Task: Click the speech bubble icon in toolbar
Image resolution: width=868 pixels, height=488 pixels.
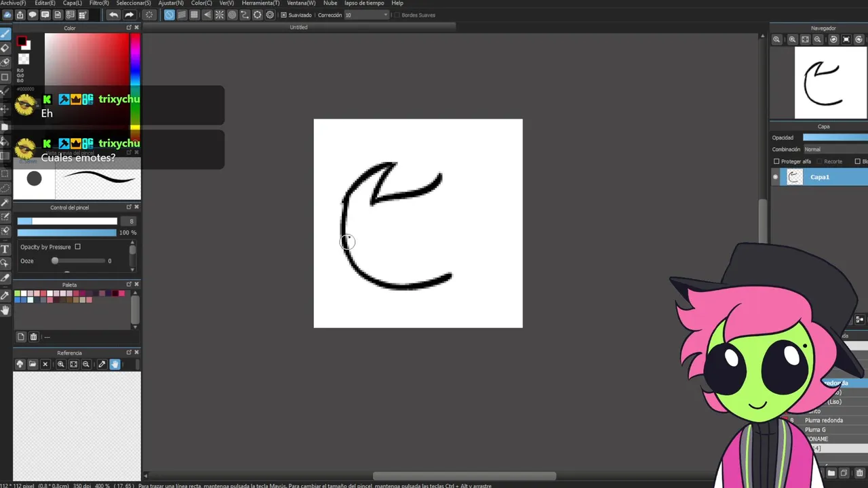Action: (33, 15)
